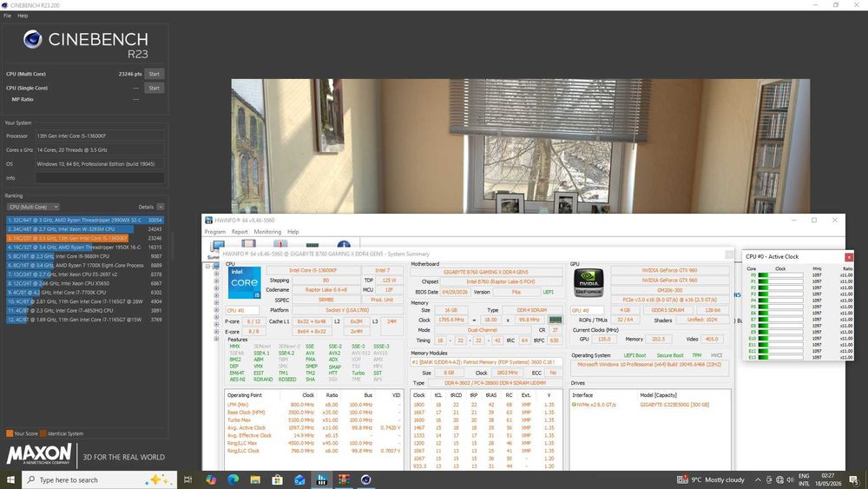
Task: Open HWiNFO Program menu
Action: click(x=214, y=232)
